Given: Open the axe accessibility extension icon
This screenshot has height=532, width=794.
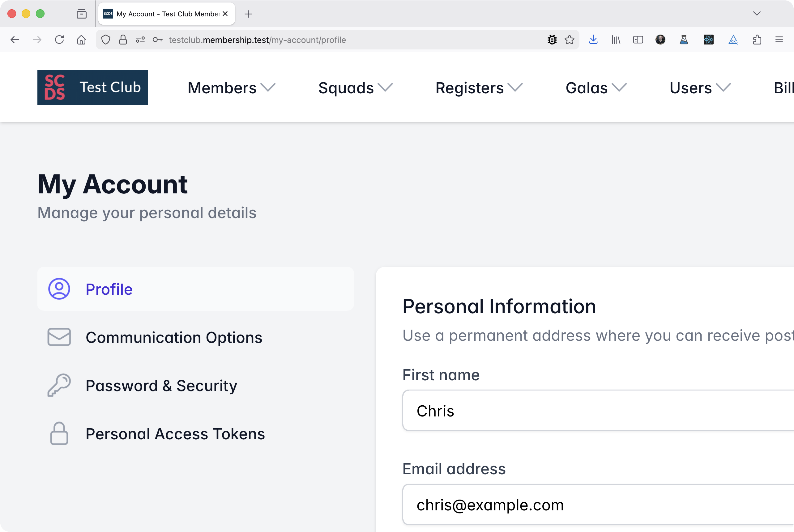Looking at the screenshot, I should tap(733, 40).
